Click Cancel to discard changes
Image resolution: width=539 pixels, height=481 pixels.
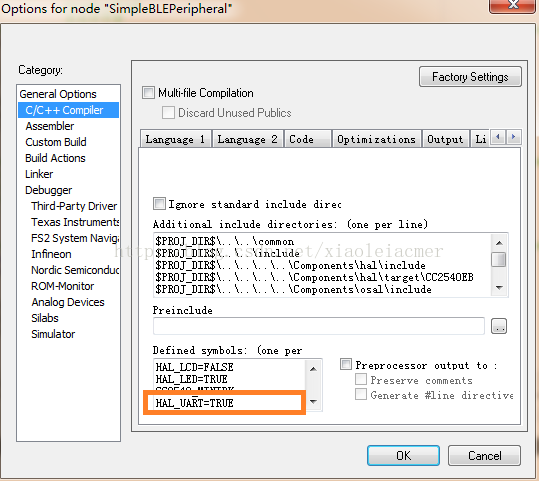click(484, 456)
